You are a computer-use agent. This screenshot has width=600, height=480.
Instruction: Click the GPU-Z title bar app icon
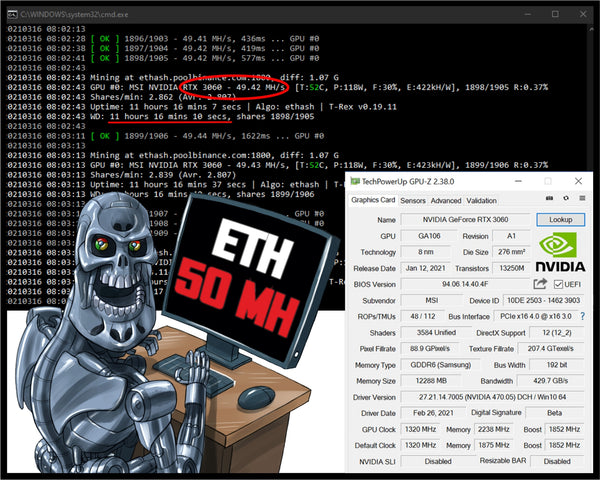[355, 181]
